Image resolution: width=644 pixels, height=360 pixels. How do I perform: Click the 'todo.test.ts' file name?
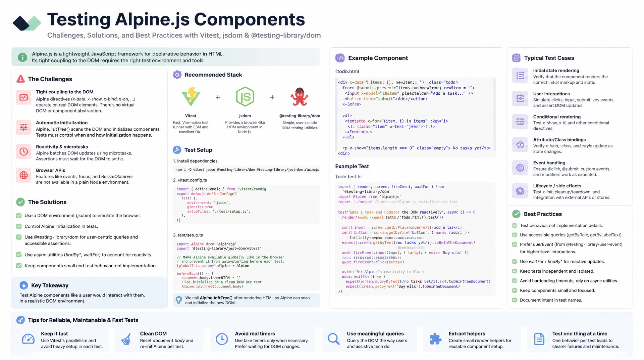(x=348, y=176)
